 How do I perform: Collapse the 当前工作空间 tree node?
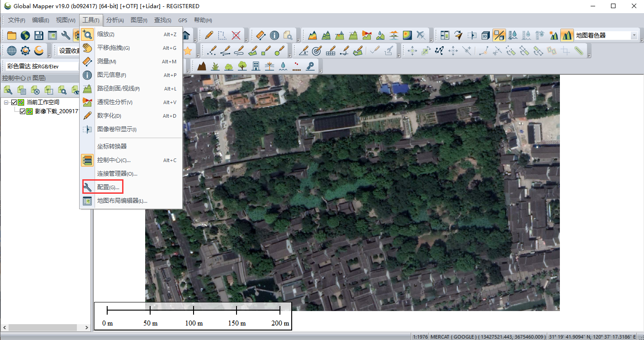[6, 102]
